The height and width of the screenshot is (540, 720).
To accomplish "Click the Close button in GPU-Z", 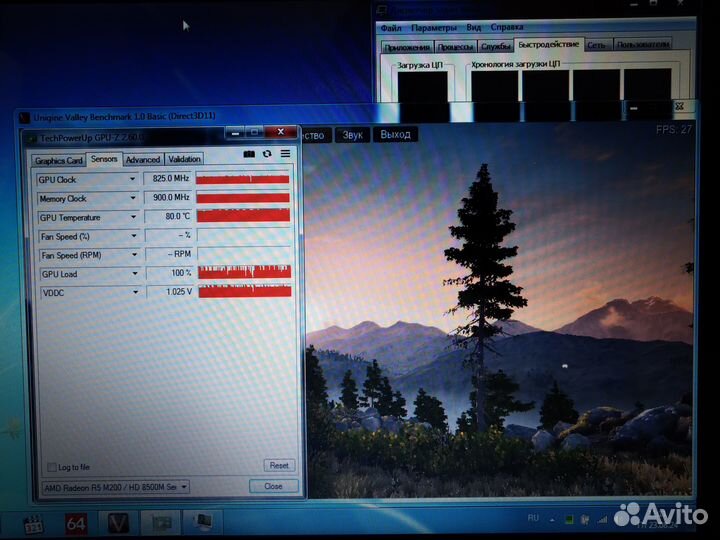I will (273, 487).
